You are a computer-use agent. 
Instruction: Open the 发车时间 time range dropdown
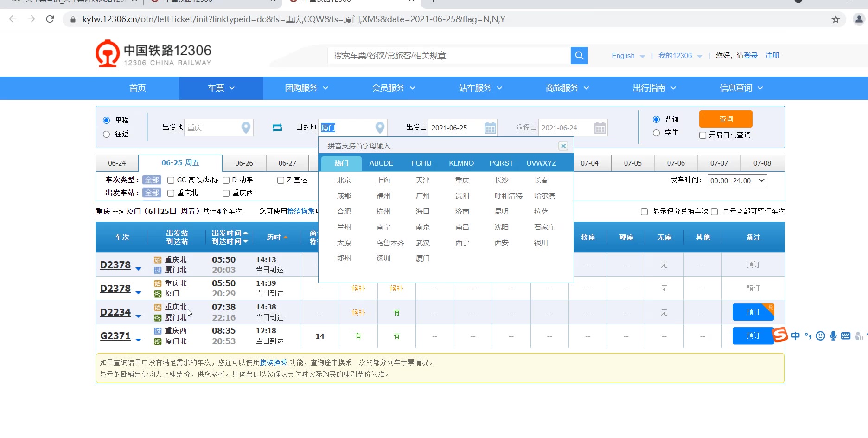tap(737, 180)
